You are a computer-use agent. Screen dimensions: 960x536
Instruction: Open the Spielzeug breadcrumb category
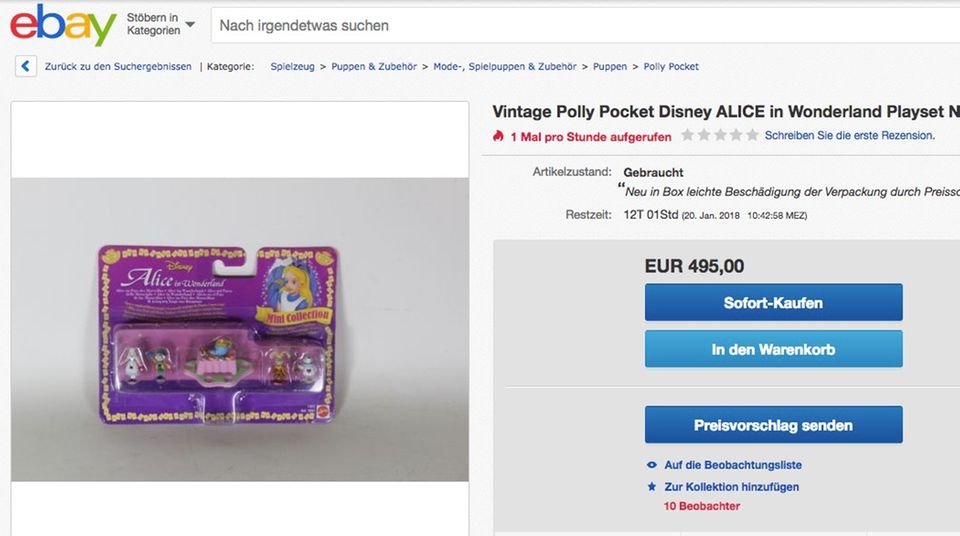pos(292,67)
